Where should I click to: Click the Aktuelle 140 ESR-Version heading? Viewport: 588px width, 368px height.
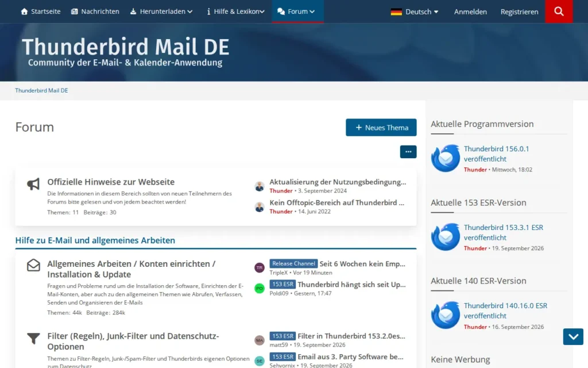(x=478, y=281)
